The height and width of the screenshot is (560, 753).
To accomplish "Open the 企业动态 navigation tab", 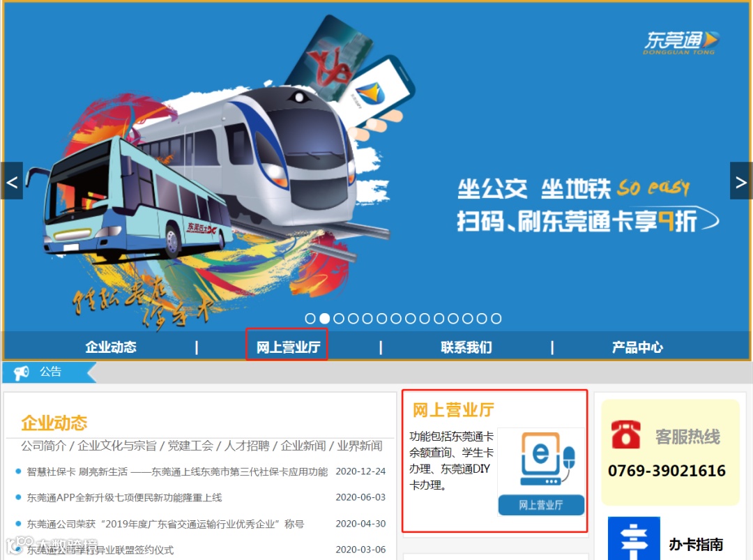I will (111, 347).
